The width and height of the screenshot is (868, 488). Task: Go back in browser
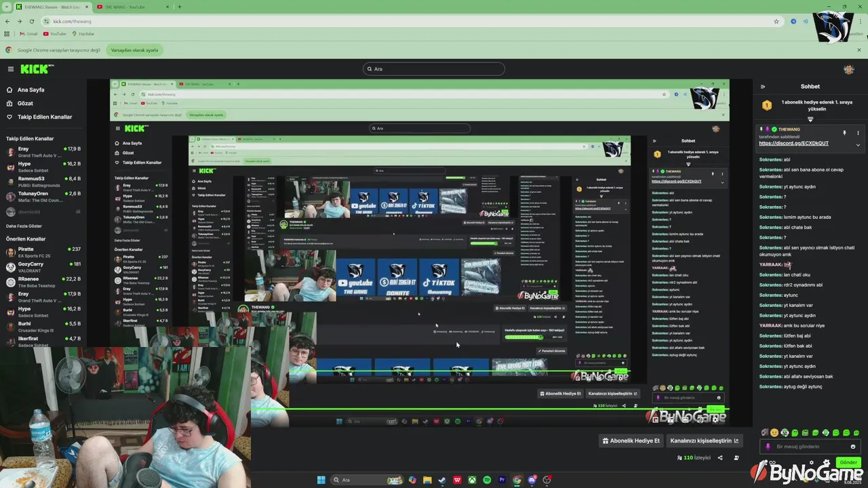coord(7,21)
